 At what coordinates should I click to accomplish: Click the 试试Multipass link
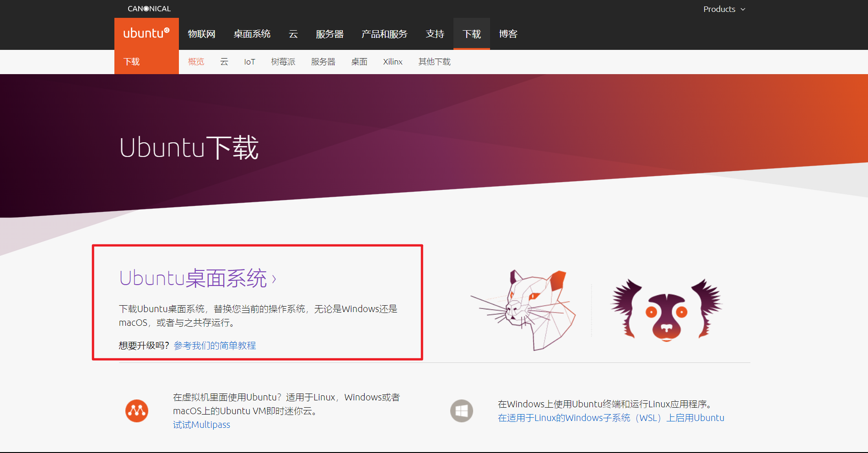[201, 424]
